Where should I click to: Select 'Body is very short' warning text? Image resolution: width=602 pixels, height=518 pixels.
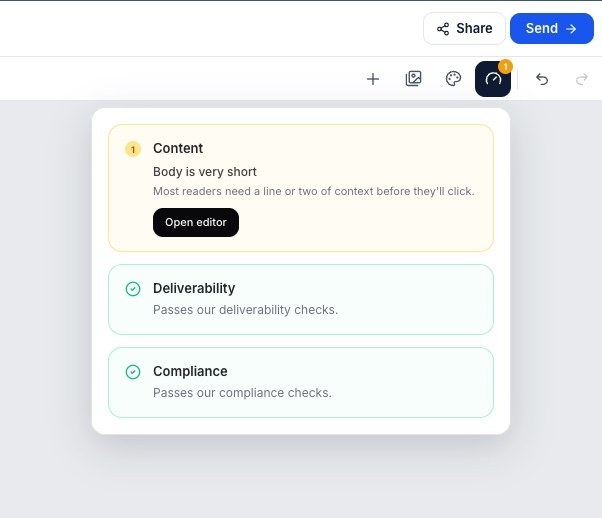[x=205, y=172]
